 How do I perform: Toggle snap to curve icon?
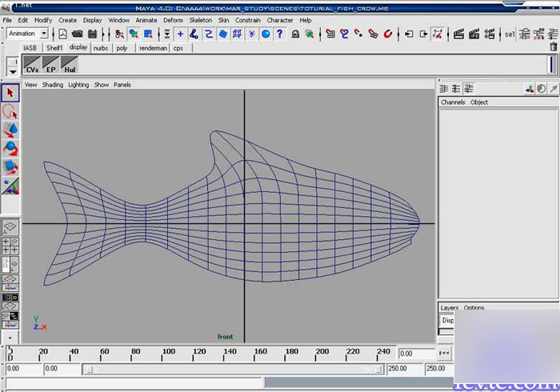(x=345, y=34)
